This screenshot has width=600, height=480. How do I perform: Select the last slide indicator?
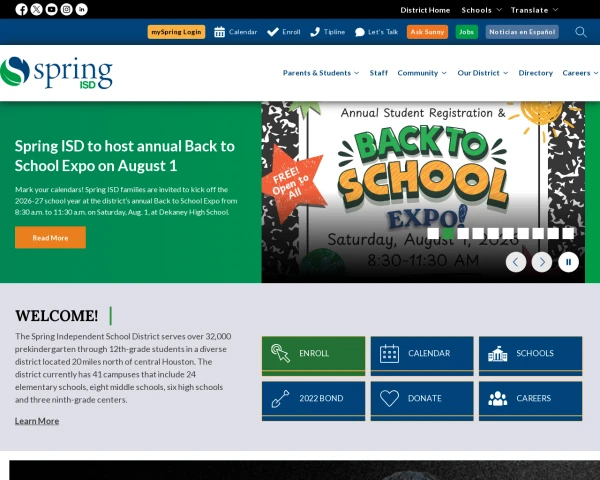pyautogui.click(x=568, y=233)
